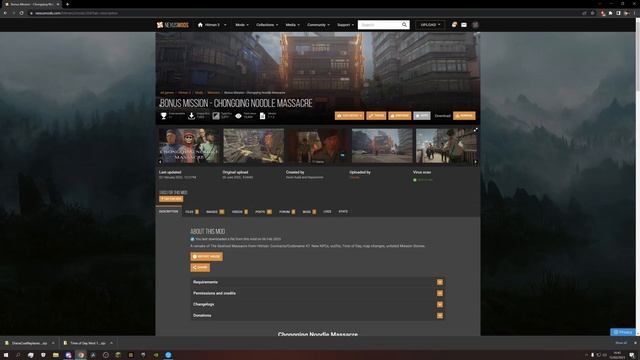Click the Chrome taskbar icon

click(81, 355)
